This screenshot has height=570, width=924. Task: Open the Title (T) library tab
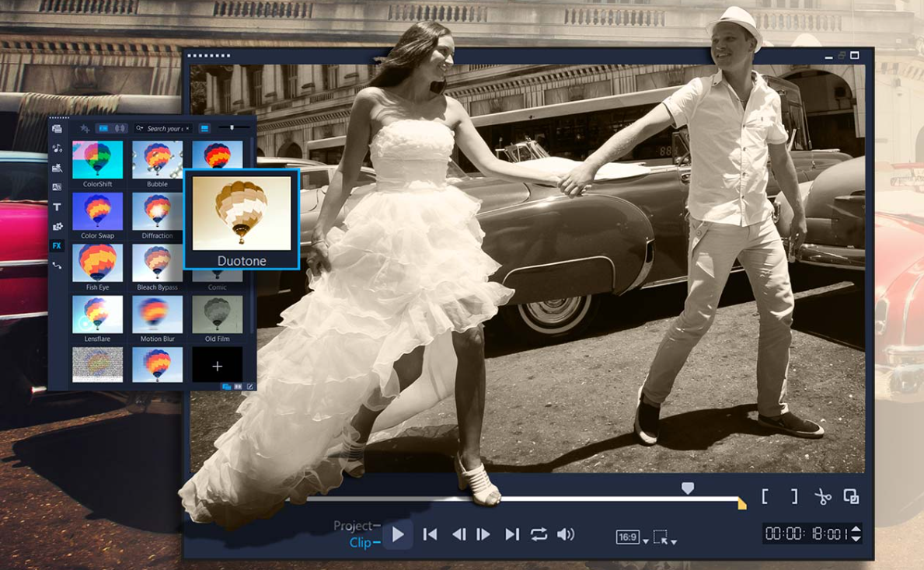pyautogui.click(x=57, y=207)
